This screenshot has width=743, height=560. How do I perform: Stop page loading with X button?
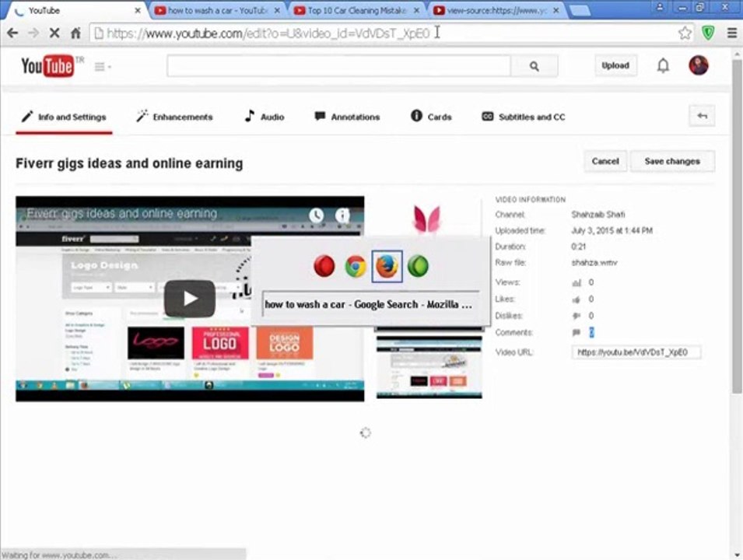54,33
